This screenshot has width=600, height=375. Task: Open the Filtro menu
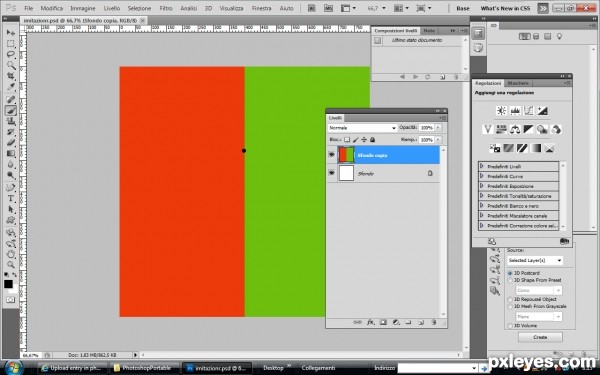pyautogui.click(x=166, y=8)
